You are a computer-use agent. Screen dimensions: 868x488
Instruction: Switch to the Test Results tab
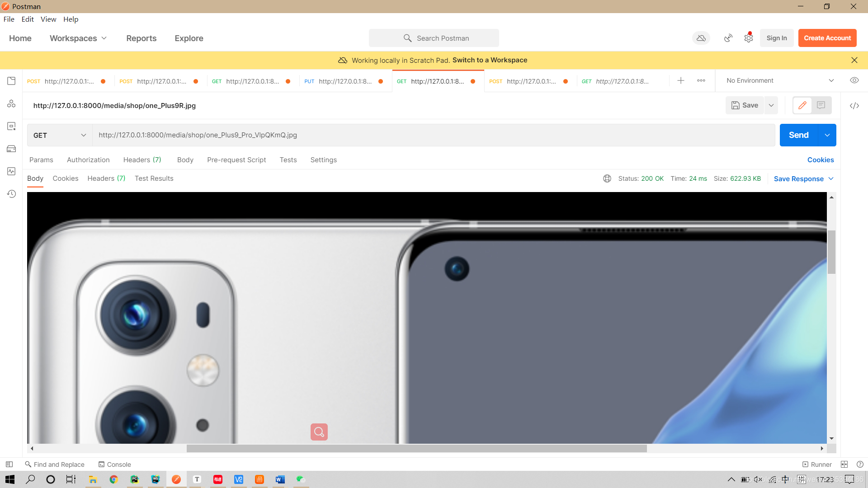154,178
